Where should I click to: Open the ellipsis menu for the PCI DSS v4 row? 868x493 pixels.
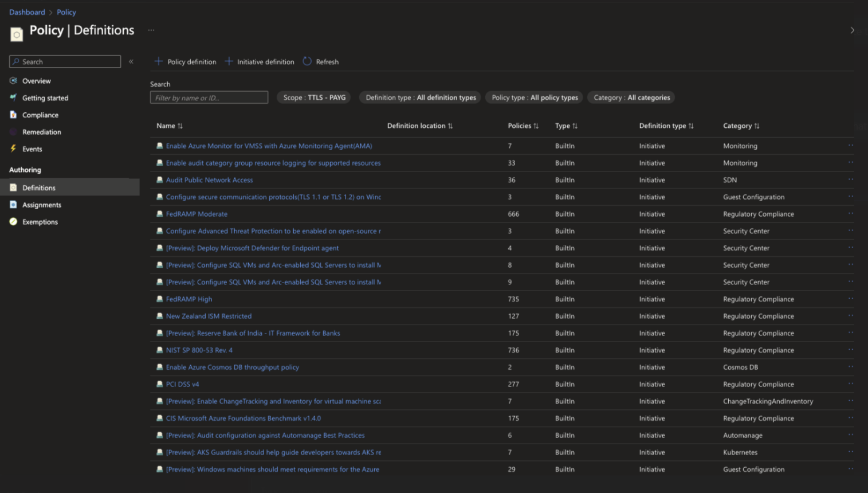[851, 384]
